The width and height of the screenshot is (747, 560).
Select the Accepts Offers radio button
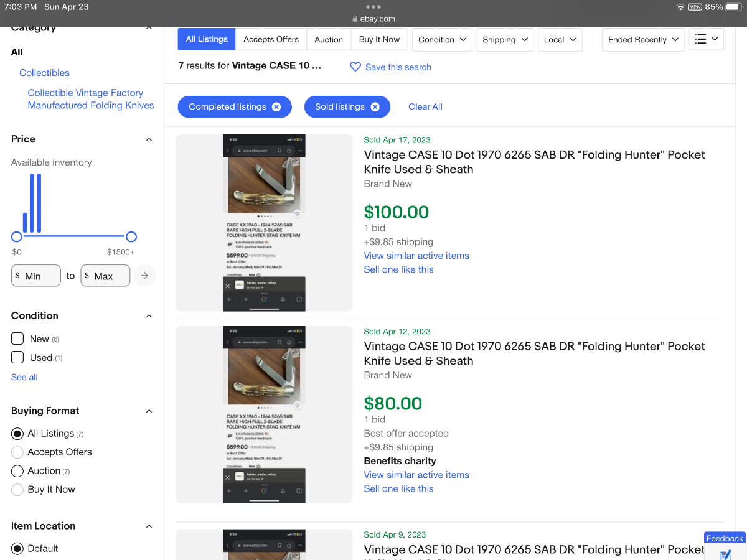17,452
